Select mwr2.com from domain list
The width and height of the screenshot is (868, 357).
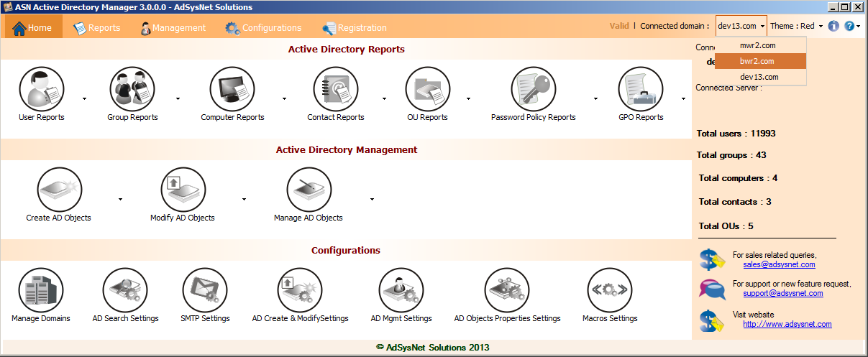(x=761, y=45)
